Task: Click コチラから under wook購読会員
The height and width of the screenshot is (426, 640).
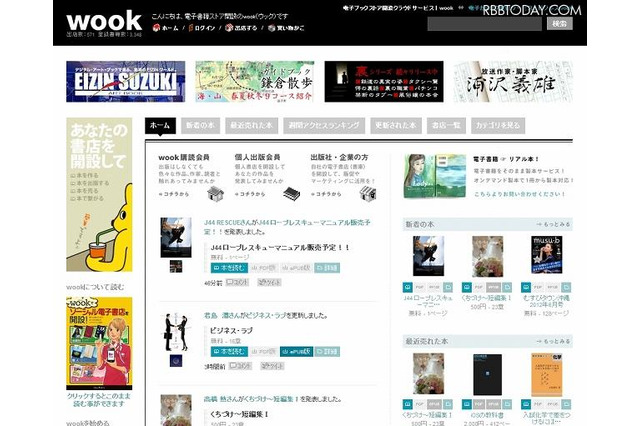Action: point(174,194)
